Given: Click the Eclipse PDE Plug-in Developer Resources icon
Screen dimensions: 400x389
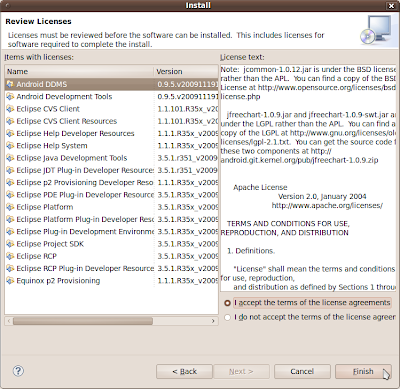Looking at the screenshot, I should point(10,195).
